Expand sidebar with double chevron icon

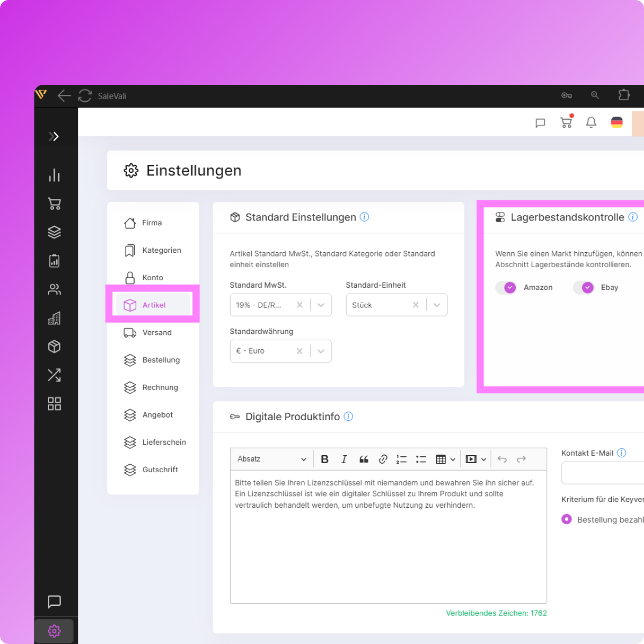[x=54, y=136]
